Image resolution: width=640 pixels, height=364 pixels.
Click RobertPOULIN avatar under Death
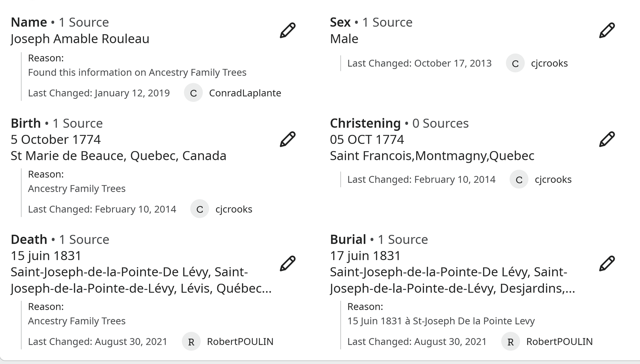pos(191,341)
